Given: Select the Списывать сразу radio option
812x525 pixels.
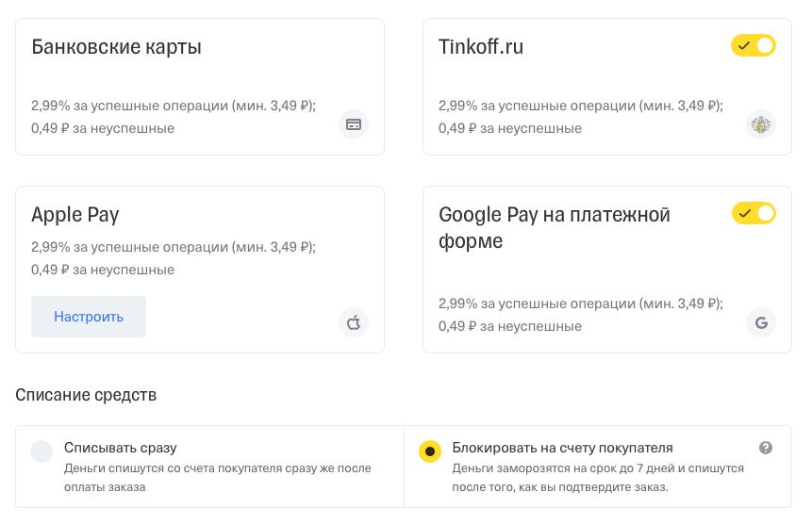Looking at the screenshot, I should [x=41, y=451].
